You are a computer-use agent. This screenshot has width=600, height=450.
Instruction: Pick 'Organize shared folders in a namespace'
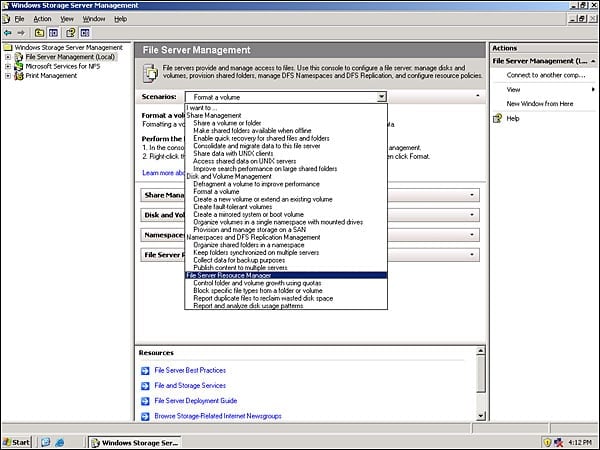tap(249, 245)
